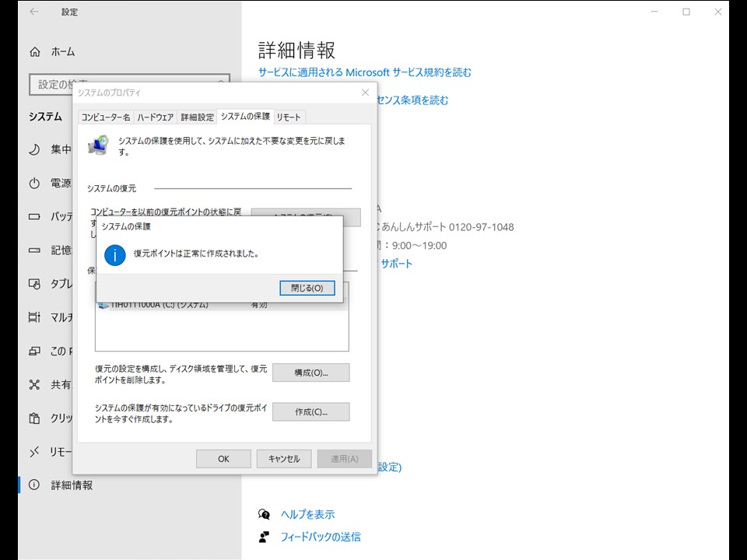Open the 詳細設定 tab
The width and height of the screenshot is (747, 560).
pos(198,115)
